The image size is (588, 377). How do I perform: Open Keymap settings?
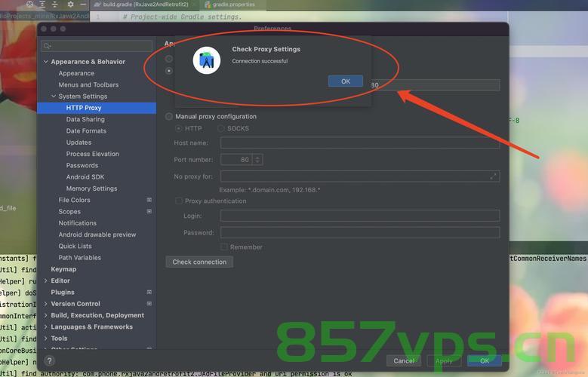[x=63, y=269]
